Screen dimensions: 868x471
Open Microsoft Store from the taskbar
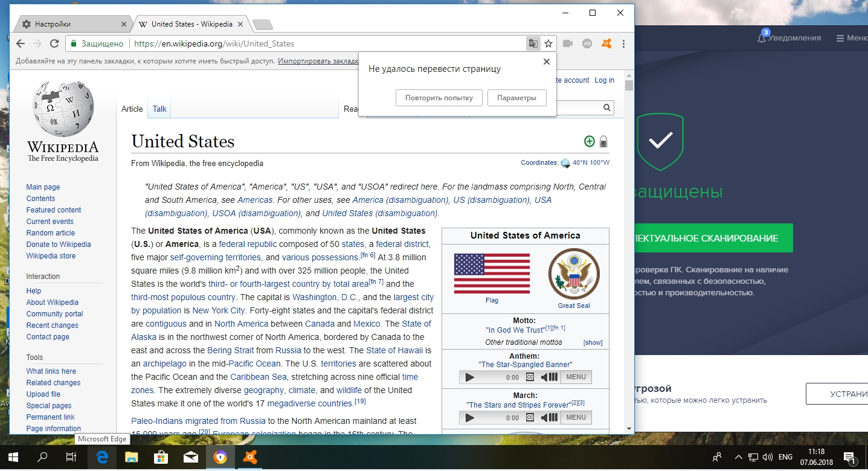click(161, 457)
